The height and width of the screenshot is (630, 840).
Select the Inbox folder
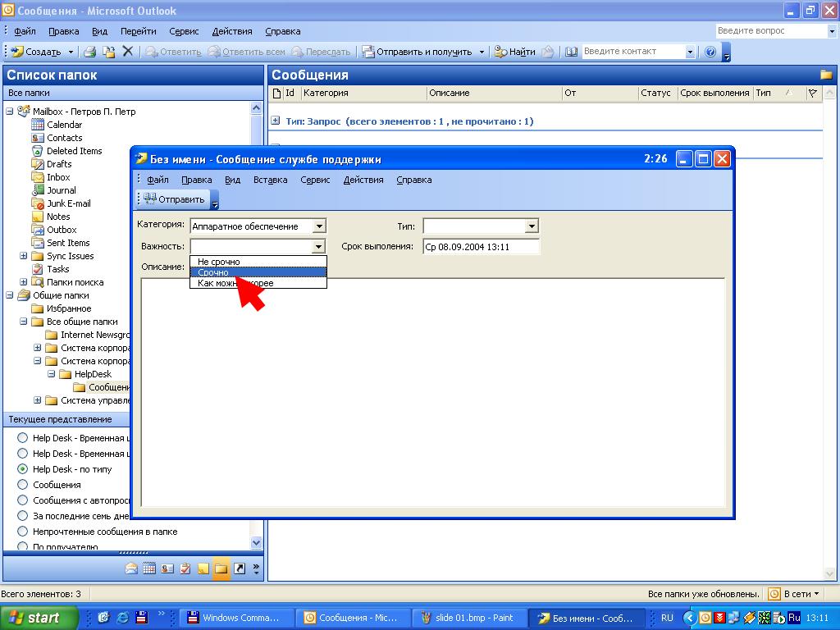coord(58,177)
